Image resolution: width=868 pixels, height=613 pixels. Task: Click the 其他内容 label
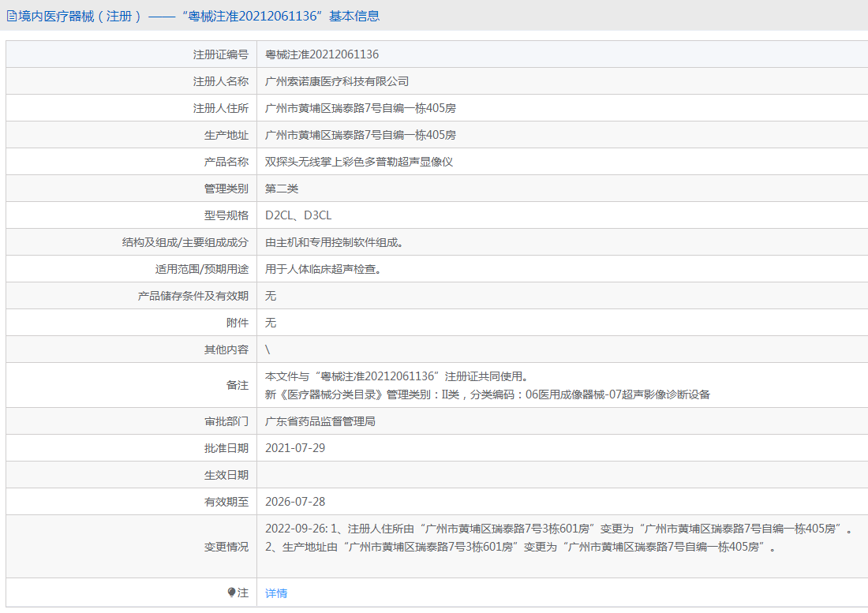226,349
